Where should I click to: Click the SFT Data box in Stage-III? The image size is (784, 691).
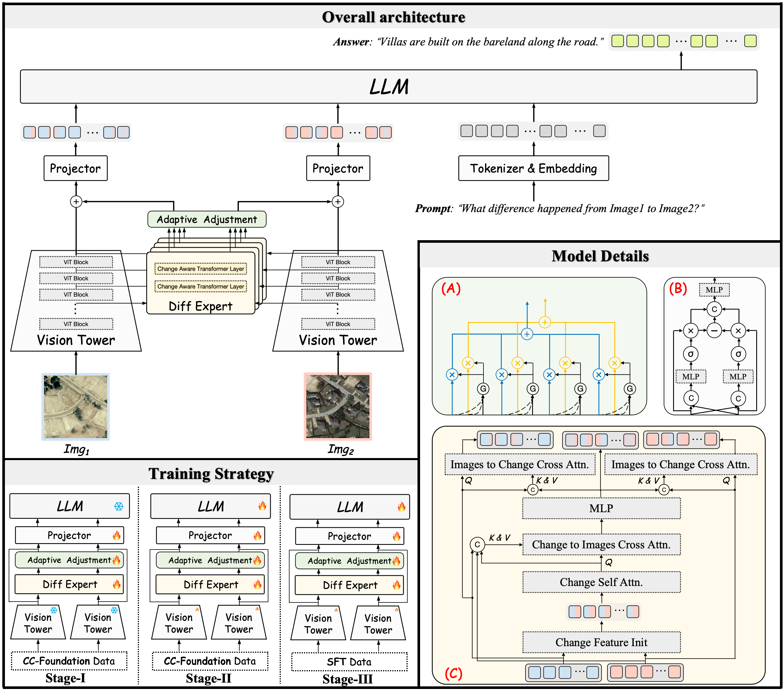(x=349, y=662)
